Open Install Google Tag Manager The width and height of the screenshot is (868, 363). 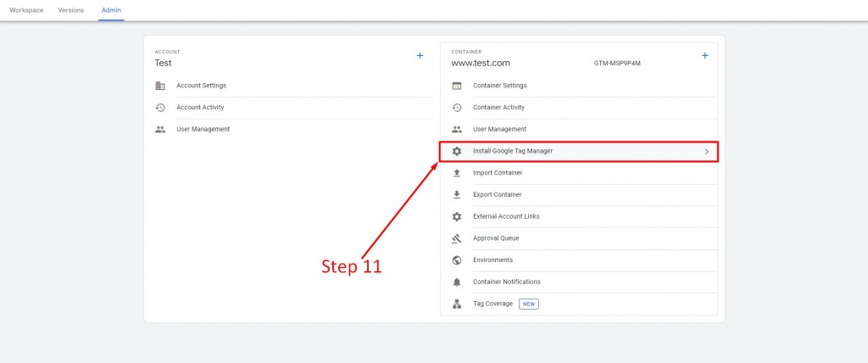pos(513,151)
